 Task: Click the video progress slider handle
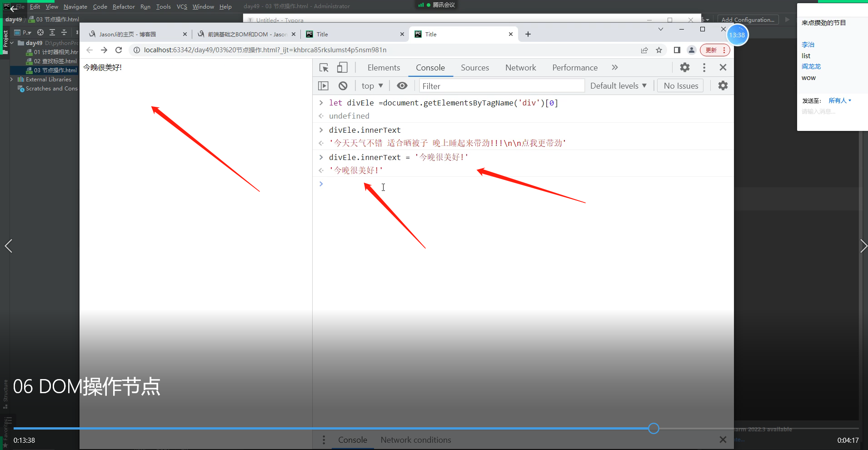pyautogui.click(x=653, y=428)
